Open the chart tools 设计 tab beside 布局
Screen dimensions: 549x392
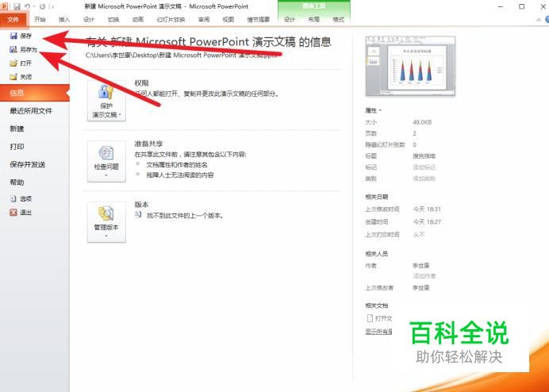[x=290, y=20]
